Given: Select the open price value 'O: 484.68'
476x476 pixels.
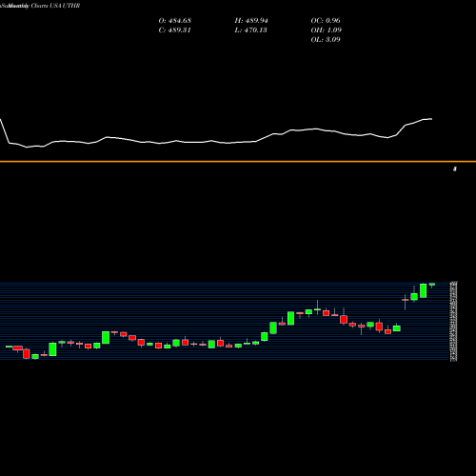Looking at the screenshot, I should coord(175,21).
